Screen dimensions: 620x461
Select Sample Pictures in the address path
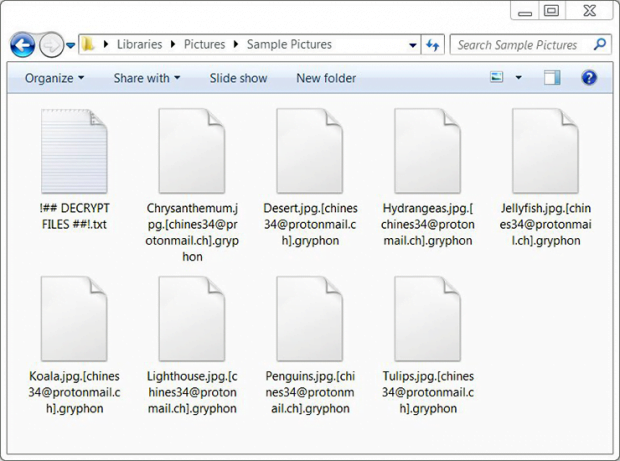(x=289, y=44)
